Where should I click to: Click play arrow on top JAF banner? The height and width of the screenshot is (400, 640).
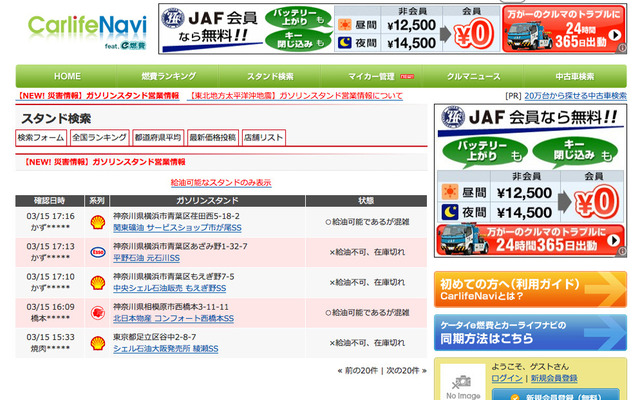614,35
